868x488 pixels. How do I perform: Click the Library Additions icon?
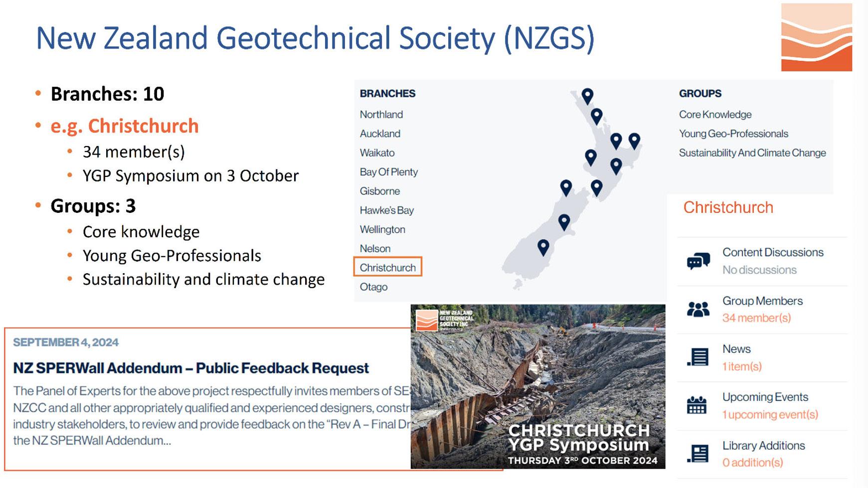(698, 454)
